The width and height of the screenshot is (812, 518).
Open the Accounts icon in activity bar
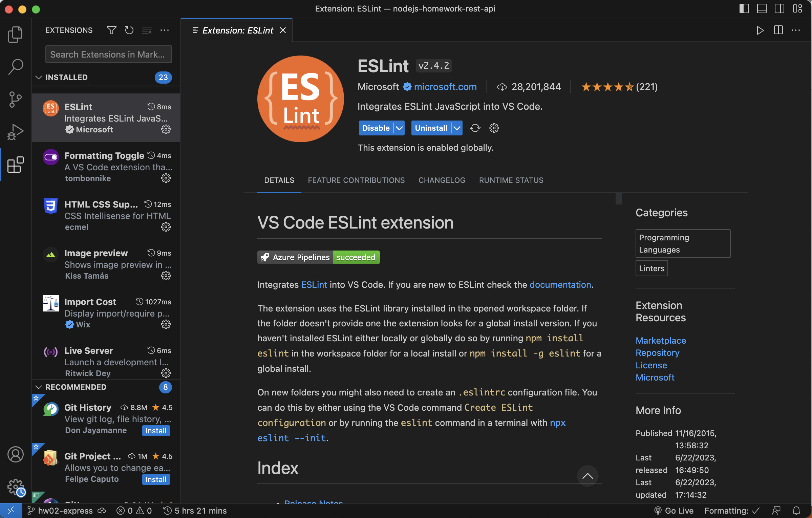[x=15, y=454]
